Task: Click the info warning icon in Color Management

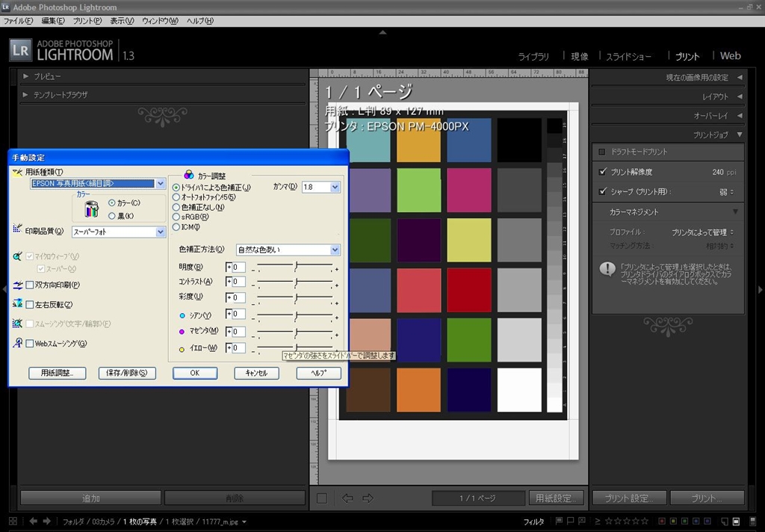Action: pos(607,270)
